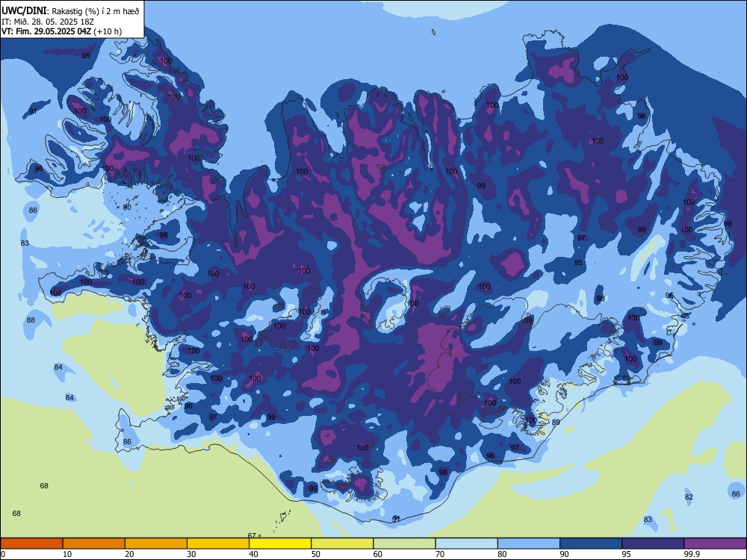Select the golden 30–40 legend swatch

pos(218,544)
